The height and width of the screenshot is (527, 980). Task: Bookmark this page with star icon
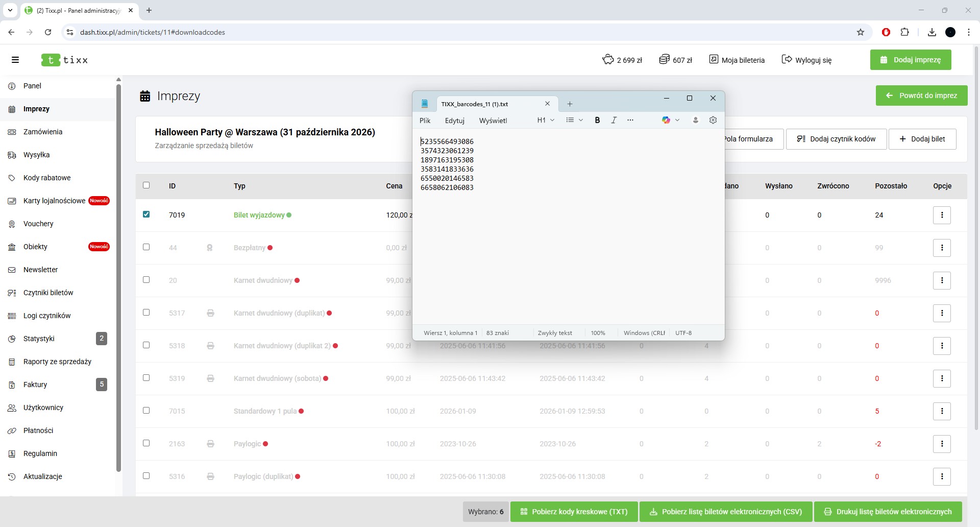click(x=861, y=32)
